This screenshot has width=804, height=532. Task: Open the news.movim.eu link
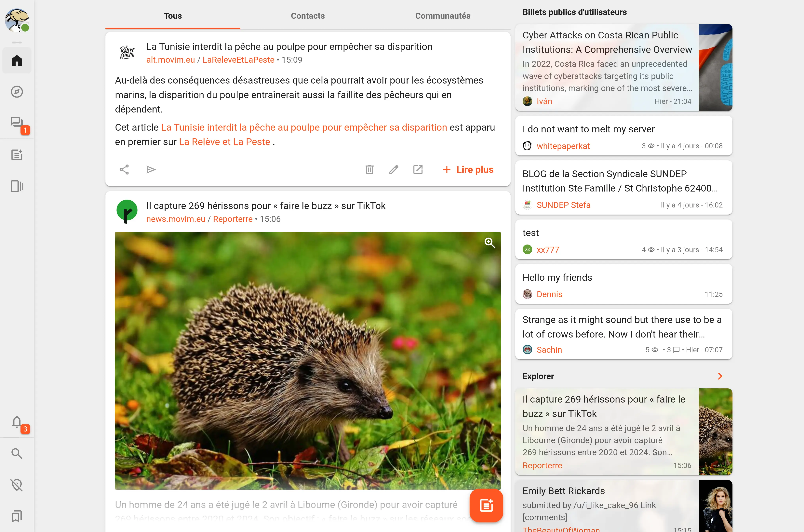175,219
